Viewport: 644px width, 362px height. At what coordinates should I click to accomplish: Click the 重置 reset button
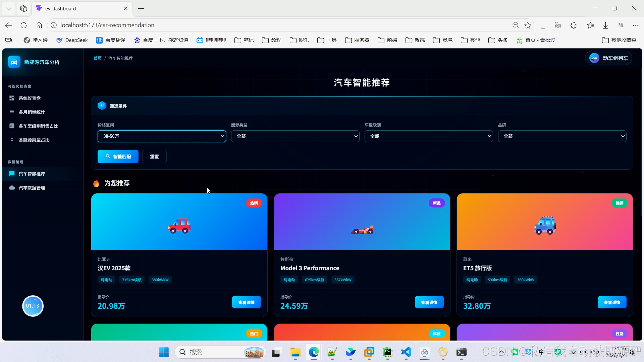154,157
